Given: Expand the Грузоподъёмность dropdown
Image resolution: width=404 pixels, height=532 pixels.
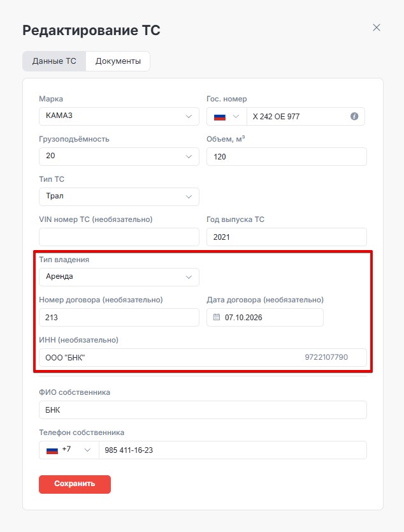Looking at the screenshot, I should pos(119,156).
